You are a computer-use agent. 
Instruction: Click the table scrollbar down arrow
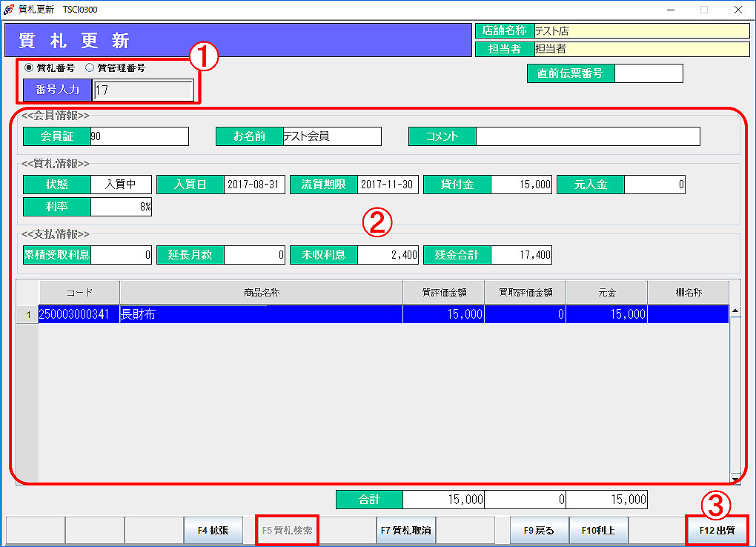coord(735,478)
